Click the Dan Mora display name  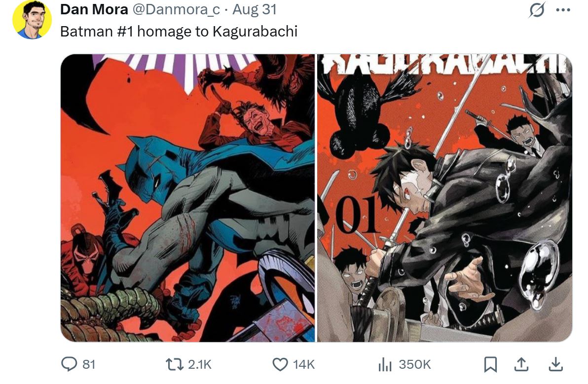(94, 9)
